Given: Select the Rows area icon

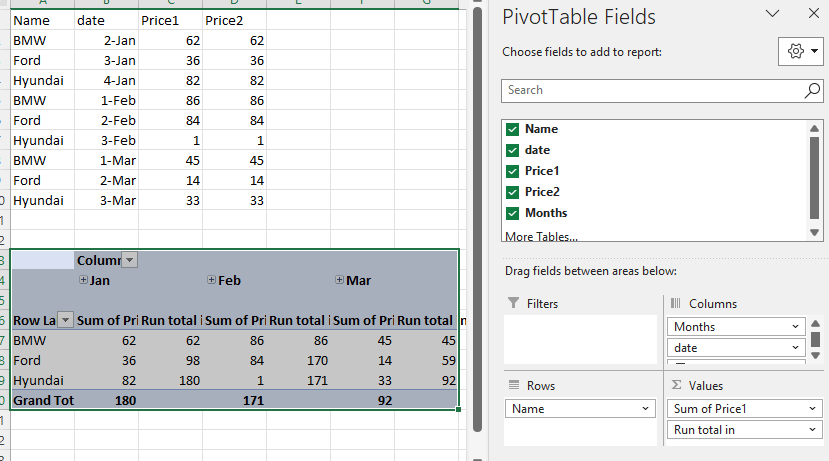Looking at the screenshot, I should (514, 385).
